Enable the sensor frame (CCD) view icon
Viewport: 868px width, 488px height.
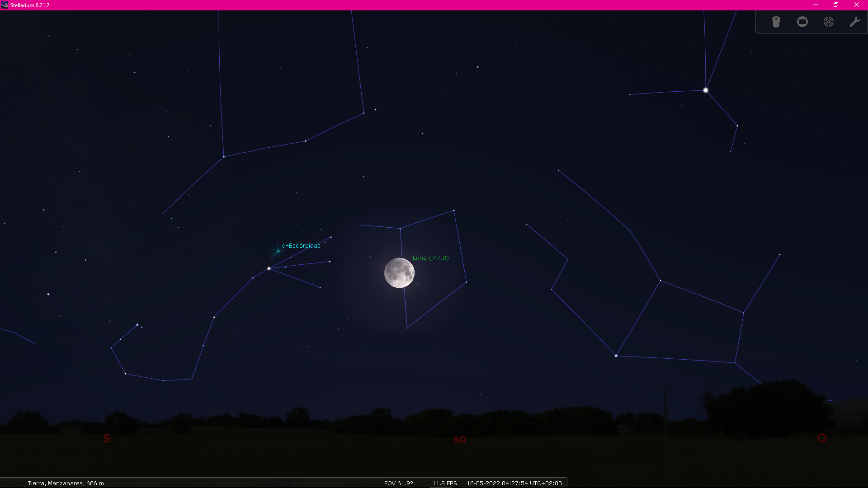[802, 22]
